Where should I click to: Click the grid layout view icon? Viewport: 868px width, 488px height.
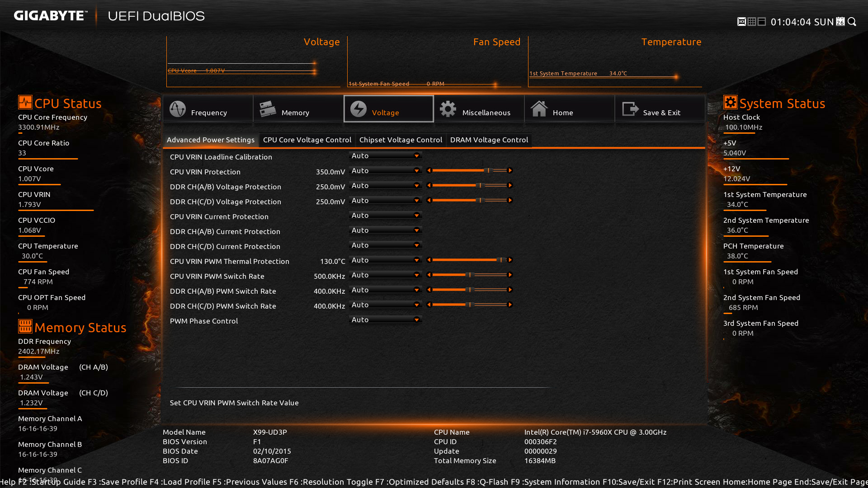tap(751, 22)
